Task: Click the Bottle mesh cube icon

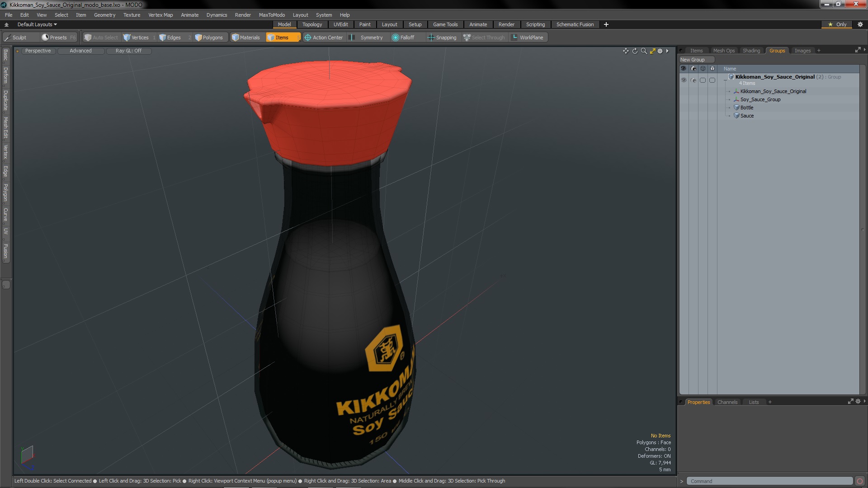Action: pos(736,108)
